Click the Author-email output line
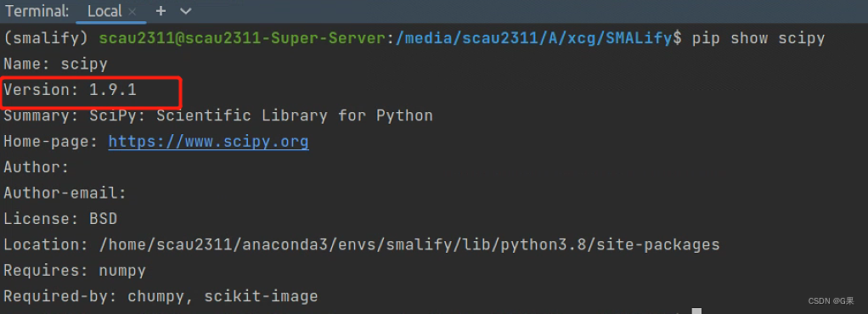868x314 pixels. (x=65, y=193)
